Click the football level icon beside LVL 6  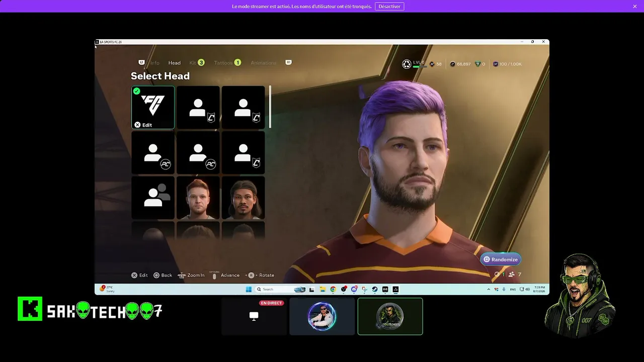(407, 64)
